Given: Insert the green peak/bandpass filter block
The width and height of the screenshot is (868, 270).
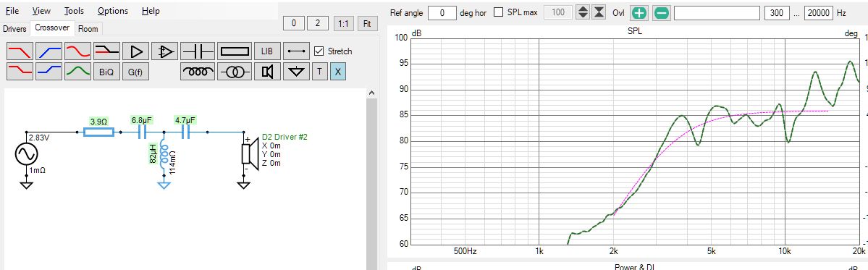Looking at the screenshot, I should [x=78, y=72].
